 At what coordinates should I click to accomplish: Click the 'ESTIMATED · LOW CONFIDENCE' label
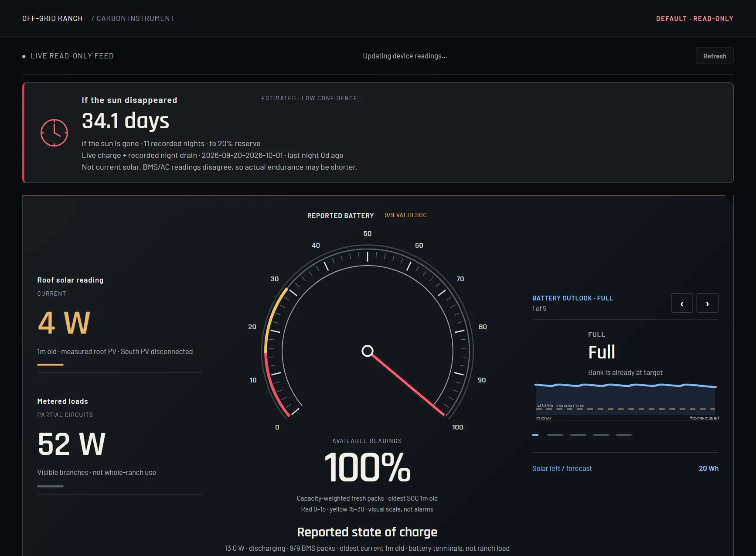pos(309,99)
